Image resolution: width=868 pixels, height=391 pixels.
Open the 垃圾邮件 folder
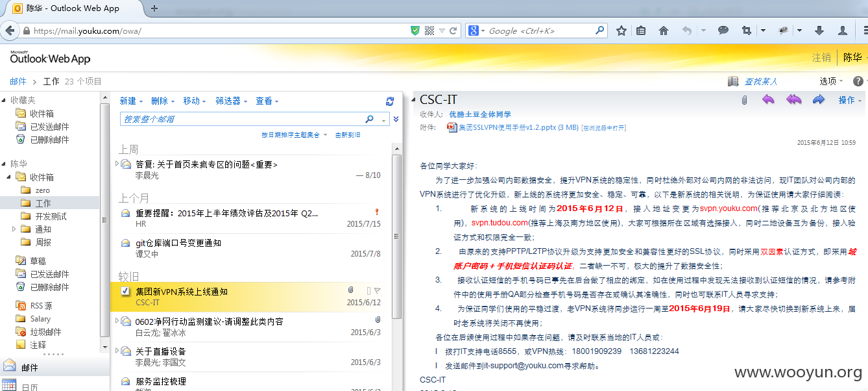coord(45,332)
